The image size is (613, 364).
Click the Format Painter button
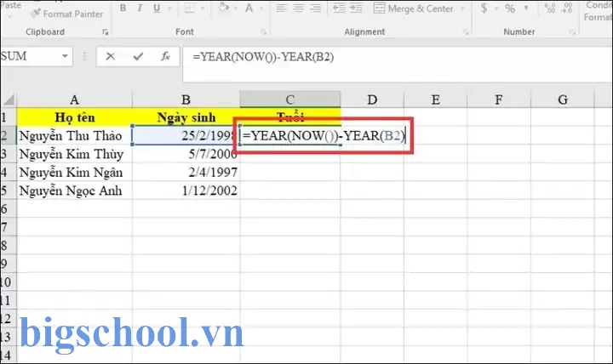coord(67,14)
